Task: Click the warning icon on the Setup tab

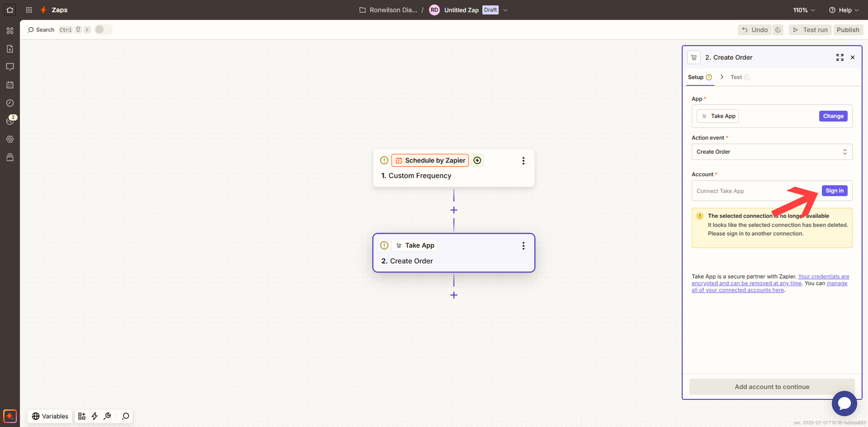Action: pos(709,77)
